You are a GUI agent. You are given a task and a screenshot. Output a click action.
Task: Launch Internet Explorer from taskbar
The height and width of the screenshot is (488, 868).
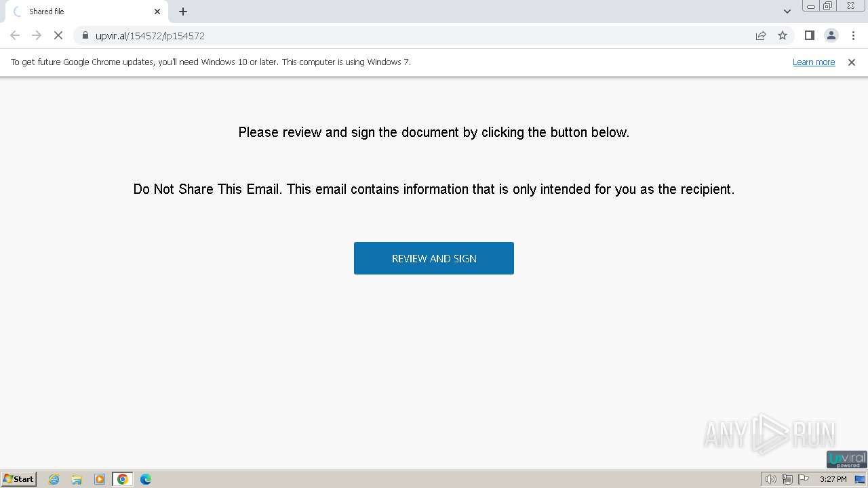[54, 479]
